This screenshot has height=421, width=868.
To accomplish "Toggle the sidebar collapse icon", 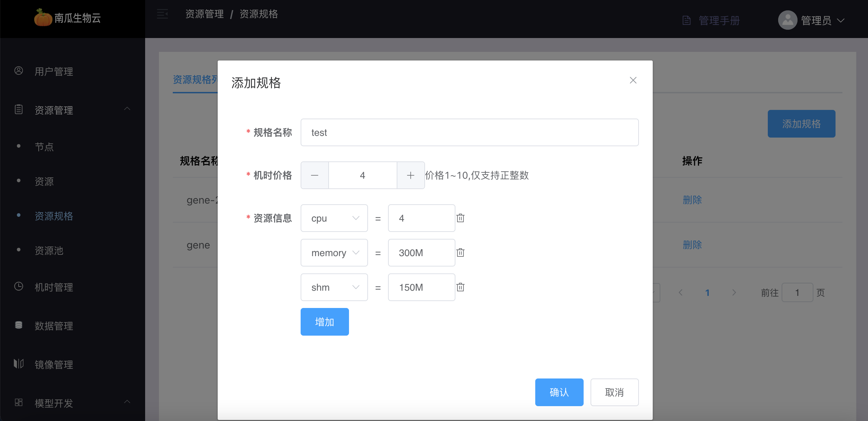I will [x=162, y=14].
